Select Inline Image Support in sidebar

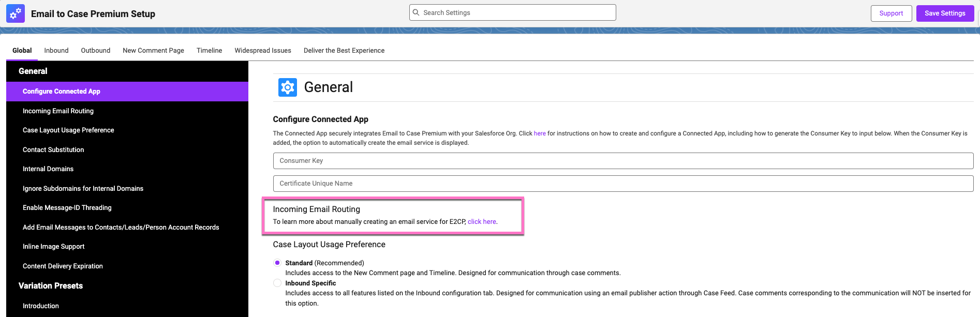(x=127, y=247)
